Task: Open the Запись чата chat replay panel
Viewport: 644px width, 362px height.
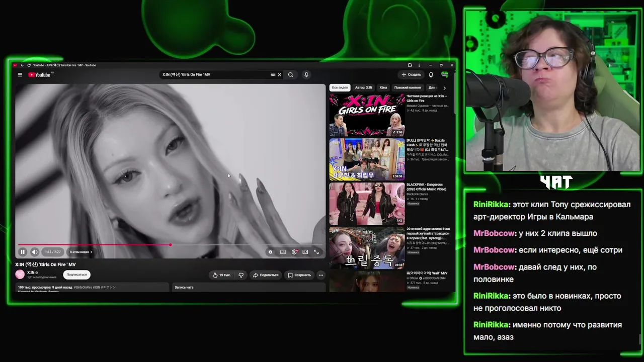Action: [249, 287]
